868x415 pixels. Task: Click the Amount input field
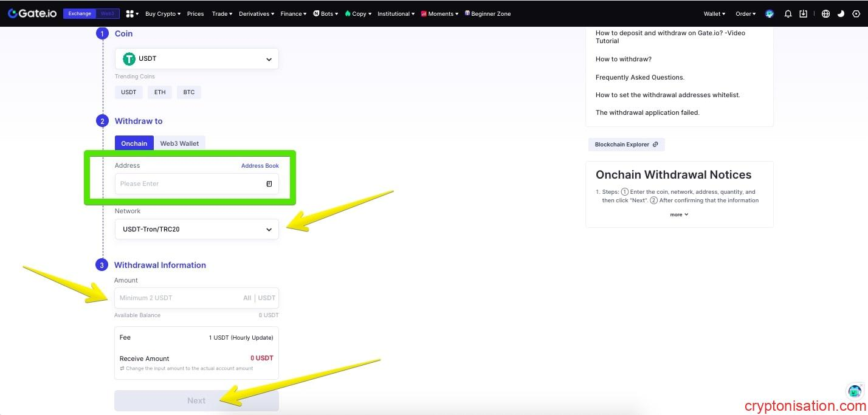(x=179, y=298)
